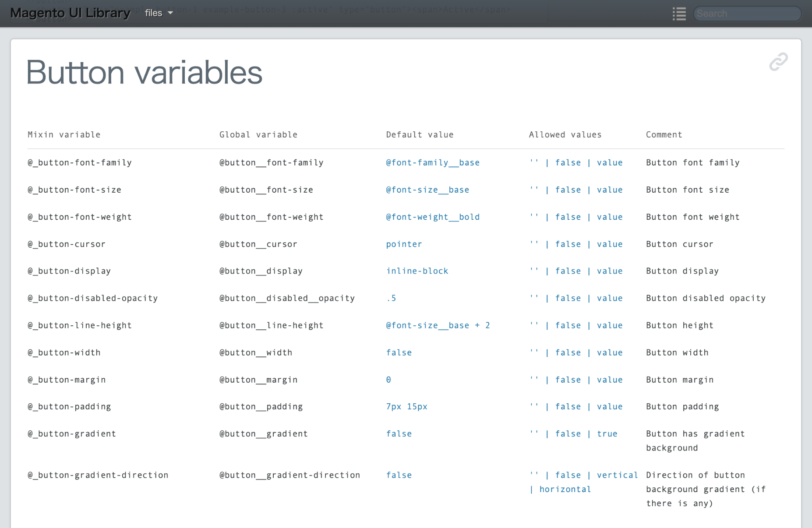Screen dimensions: 812x528
Task: Click the @button__disabled__opacity global variable
Action: (x=287, y=298)
